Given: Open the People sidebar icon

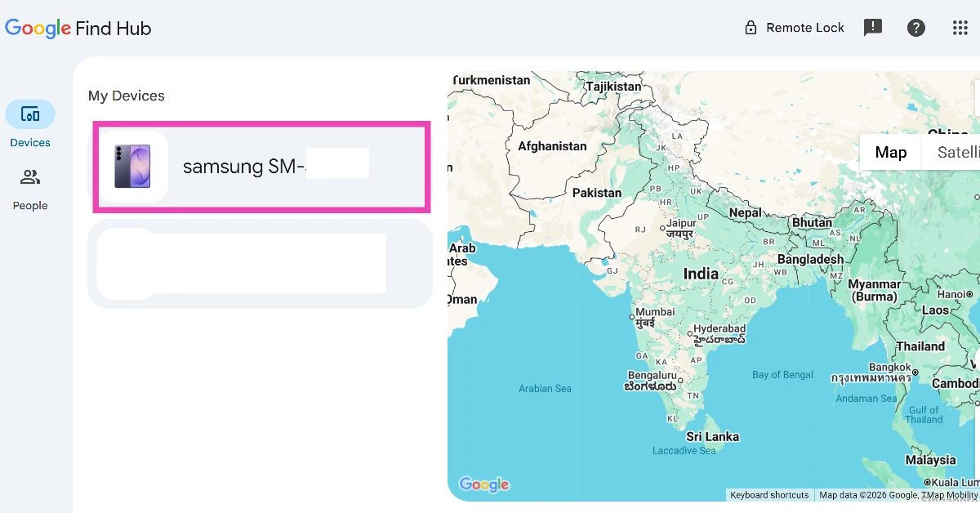Looking at the screenshot, I should pyautogui.click(x=30, y=177).
